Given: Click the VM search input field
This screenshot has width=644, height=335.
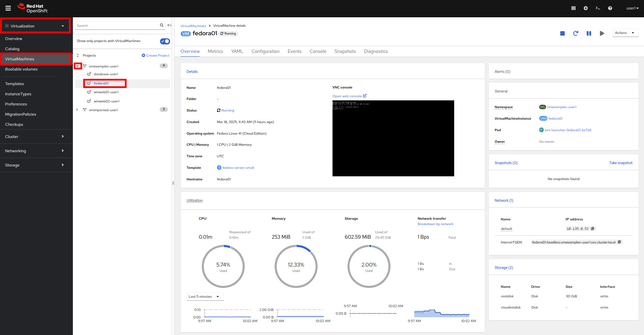Looking at the screenshot, I should click(117, 26).
